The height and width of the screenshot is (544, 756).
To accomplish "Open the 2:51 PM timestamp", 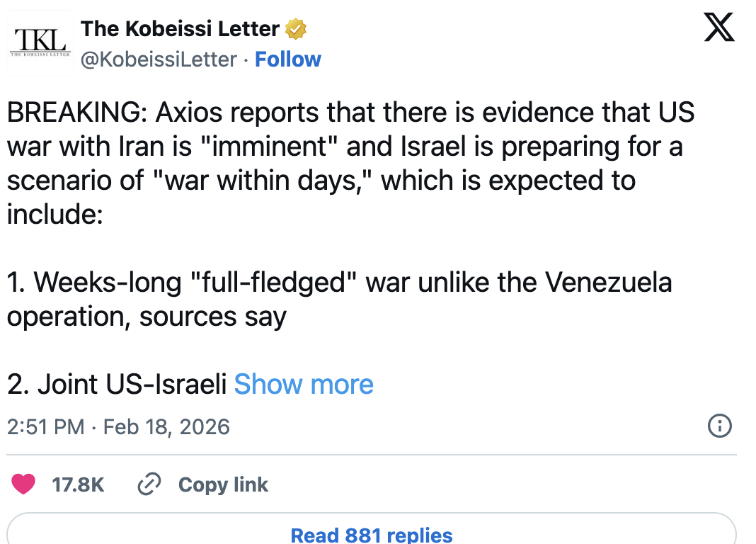I will coord(45,427).
